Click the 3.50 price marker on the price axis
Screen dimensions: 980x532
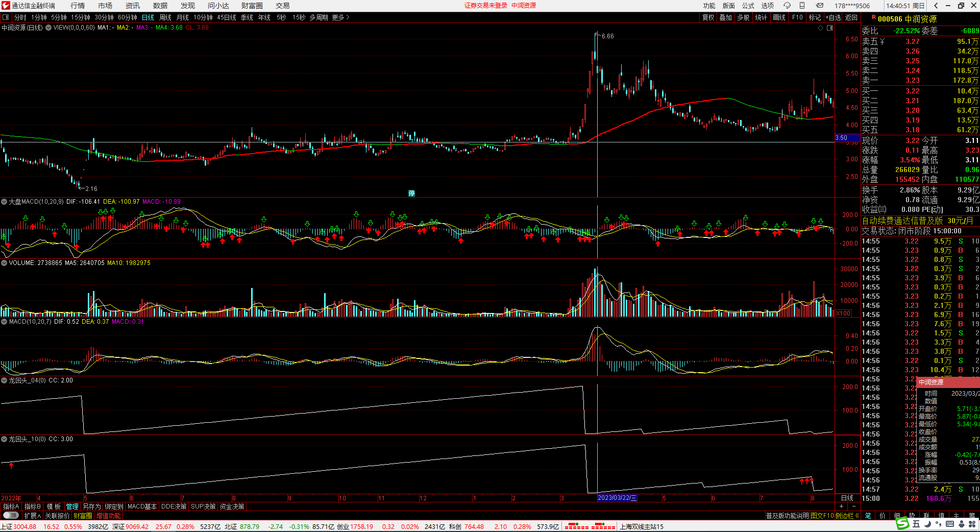[847, 138]
